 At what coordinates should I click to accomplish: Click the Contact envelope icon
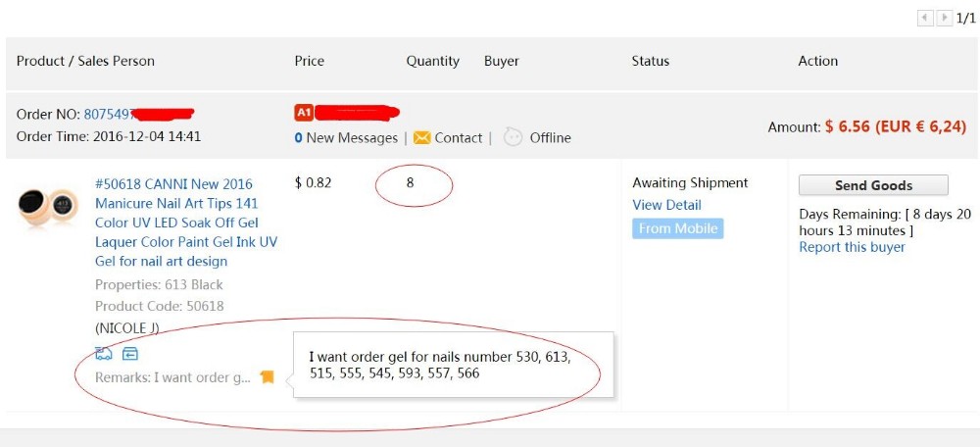[x=421, y=138]
